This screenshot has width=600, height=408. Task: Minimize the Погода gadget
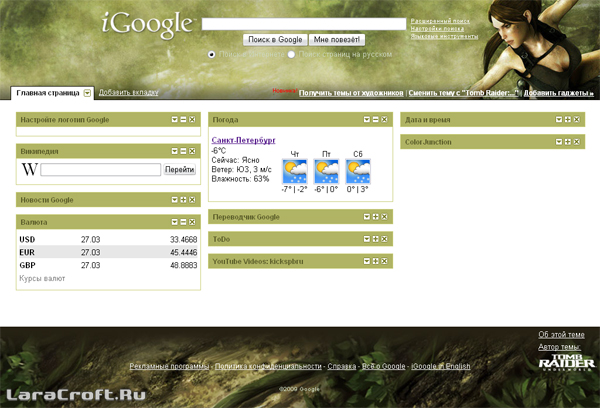tap(375, 120)
